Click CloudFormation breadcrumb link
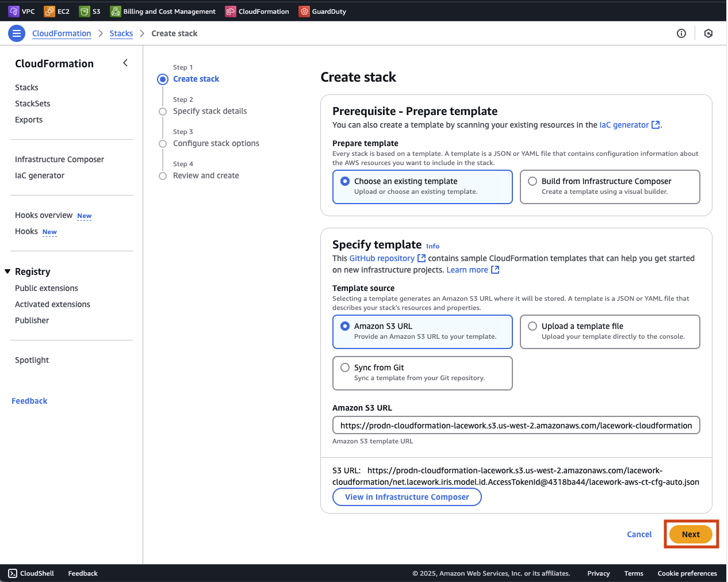728x582 pixels. [x=62, y=33]
